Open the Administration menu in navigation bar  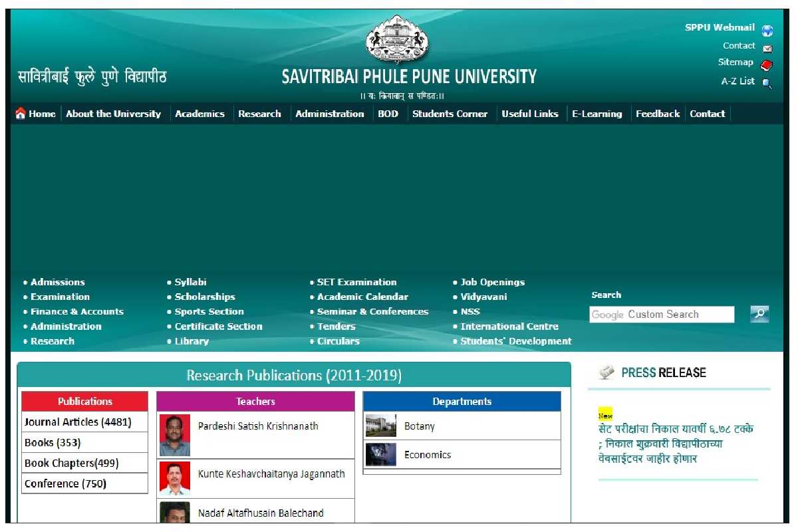[x=330, y=114]
